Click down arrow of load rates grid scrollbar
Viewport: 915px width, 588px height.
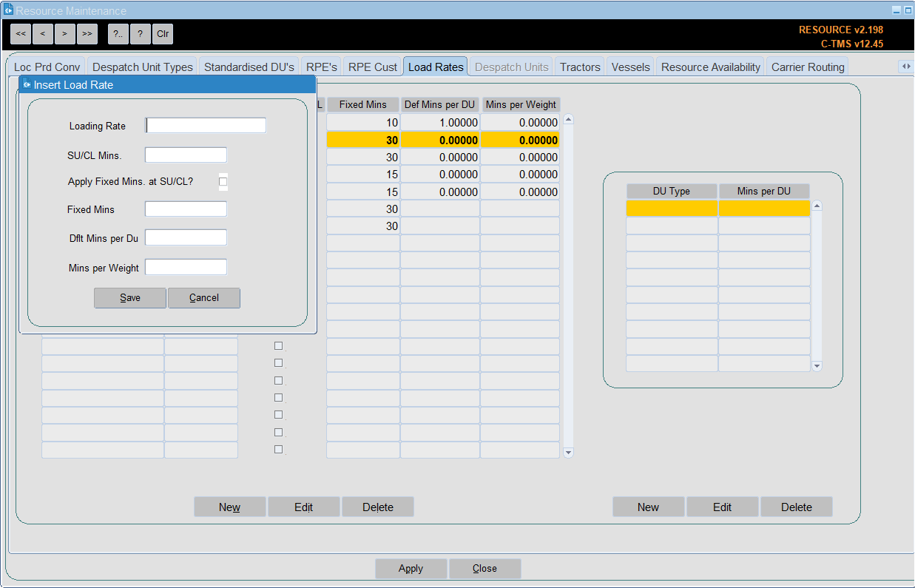[568, 452]
